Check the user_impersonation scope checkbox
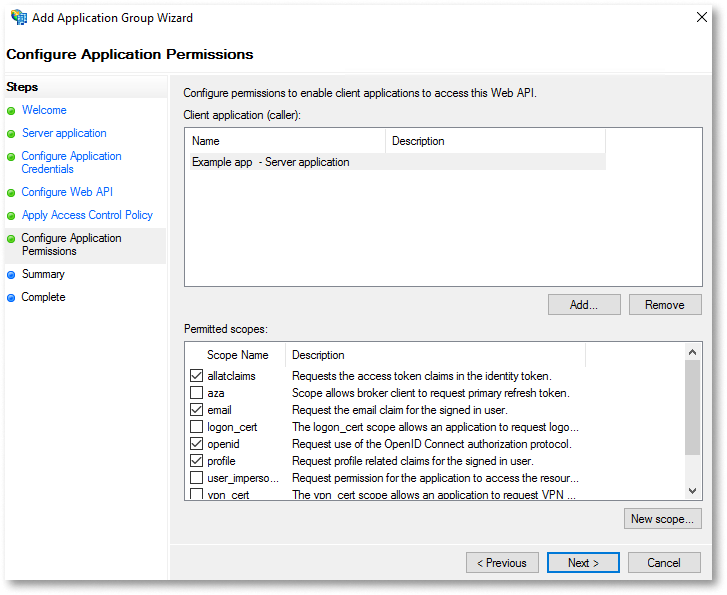Viewport: 727px width, 595px height. [197, 477]
